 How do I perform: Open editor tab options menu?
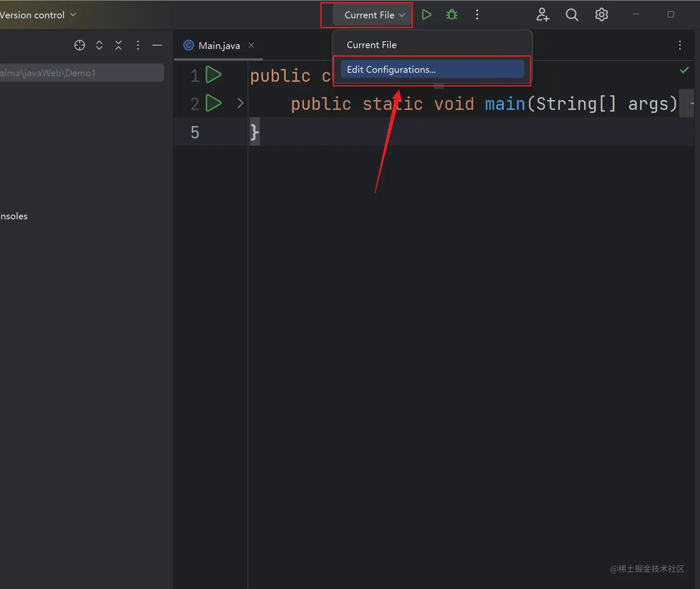[x=680, y=45]
